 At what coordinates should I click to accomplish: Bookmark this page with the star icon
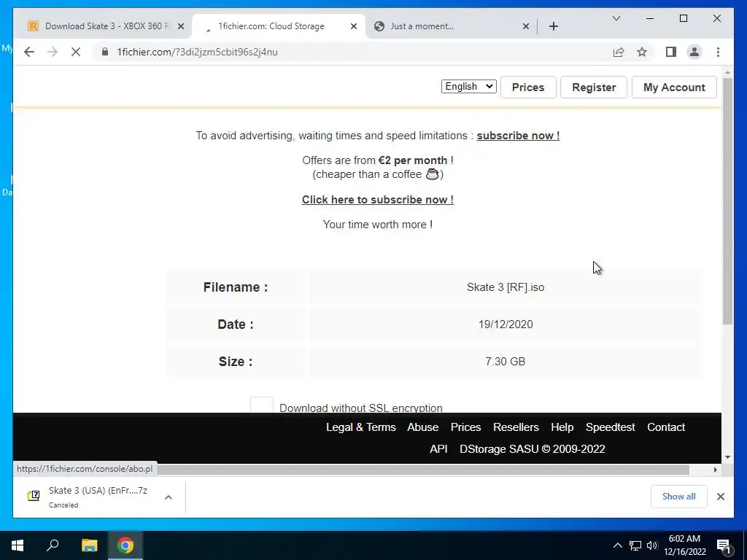(642, 52)
